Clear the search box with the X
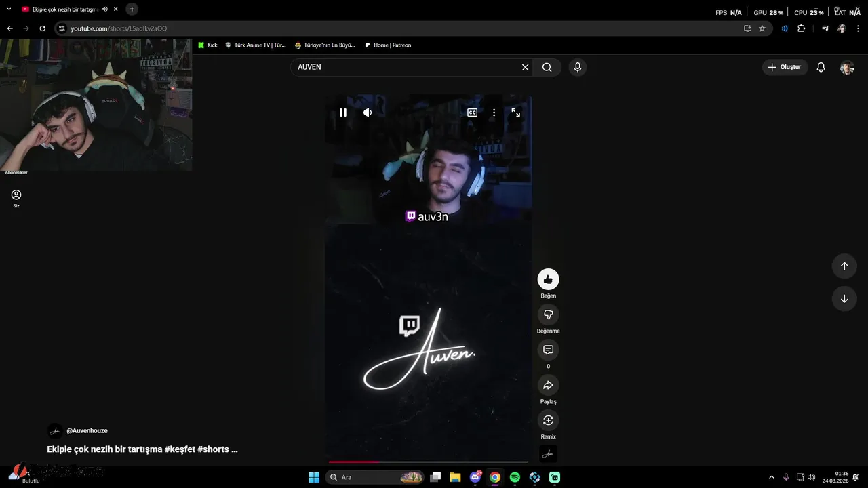 525,67
